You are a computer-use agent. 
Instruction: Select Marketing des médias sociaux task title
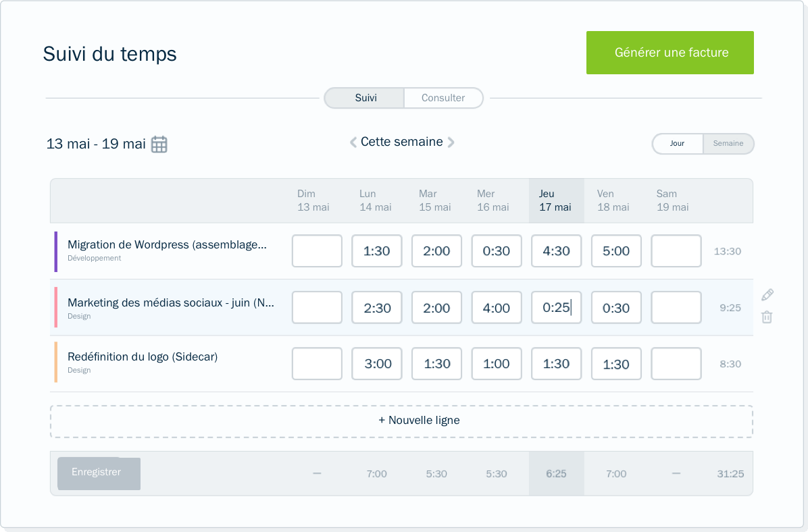170,303
